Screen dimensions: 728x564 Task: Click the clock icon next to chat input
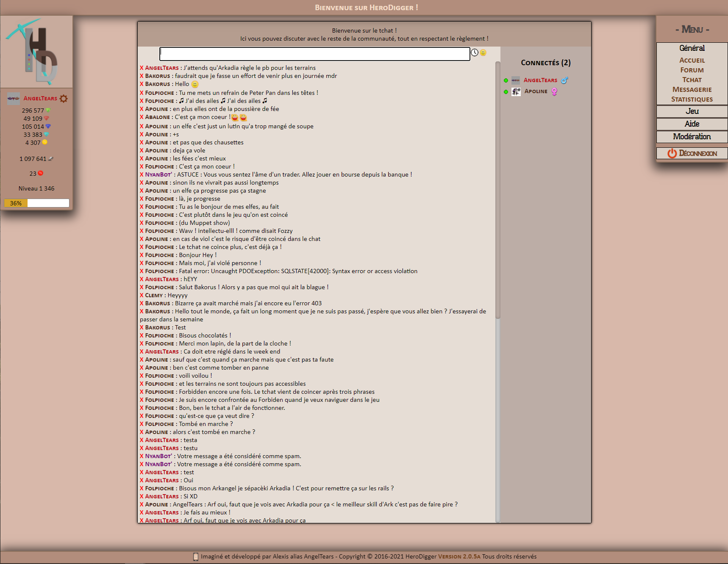click(x=475, y=53)
